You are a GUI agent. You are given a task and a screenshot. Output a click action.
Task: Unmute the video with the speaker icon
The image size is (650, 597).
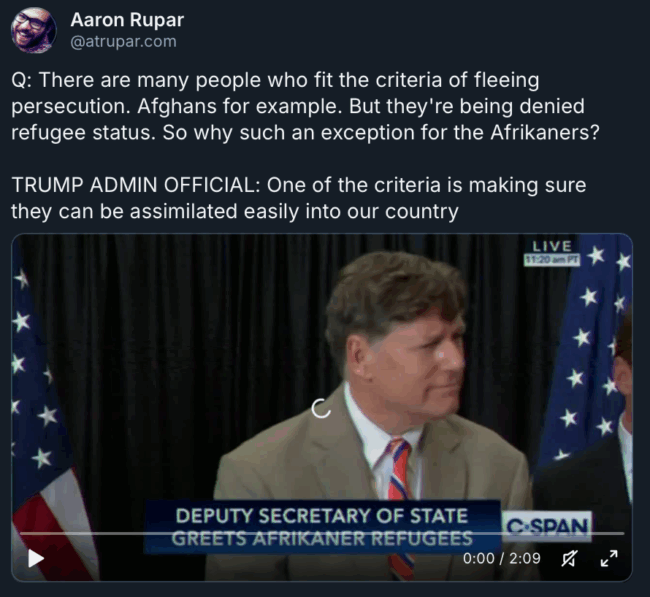point(569,558)
